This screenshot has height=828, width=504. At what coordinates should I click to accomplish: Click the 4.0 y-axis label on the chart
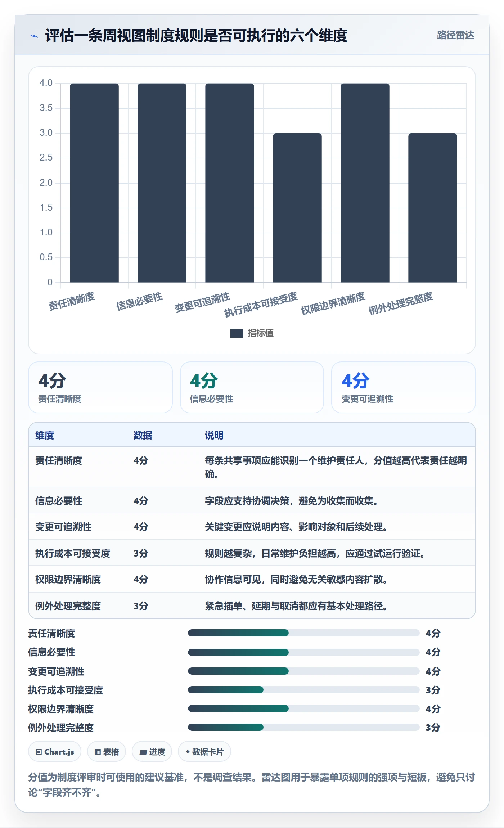(46, 83)
